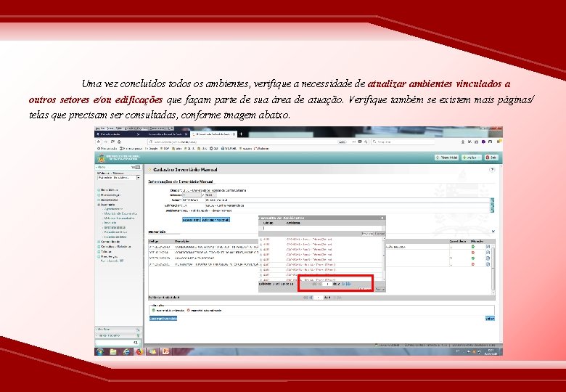Image resolution: width=566 pixels, height=392 pixels.
Task: Click the Firefox search box
Action: click(x=403, y=142)
